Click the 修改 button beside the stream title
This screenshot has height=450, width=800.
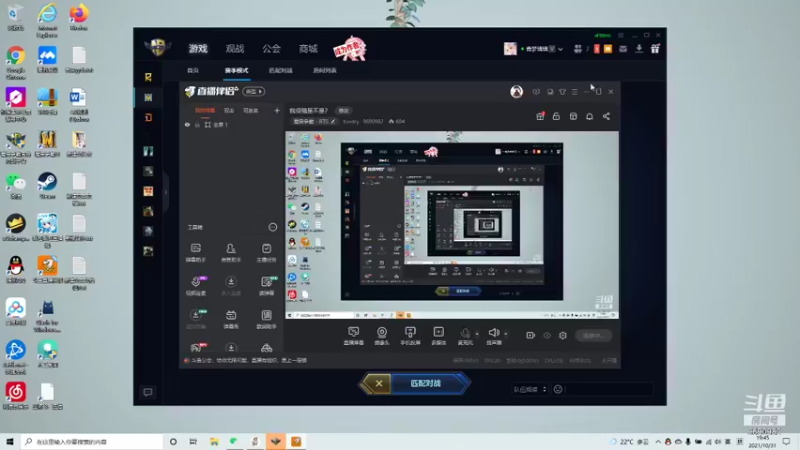[343, 111]
